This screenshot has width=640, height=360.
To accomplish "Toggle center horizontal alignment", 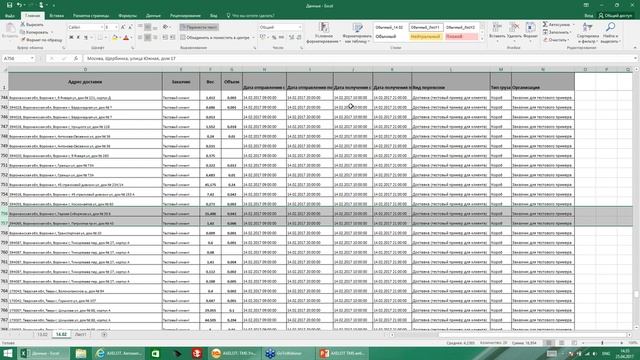I will click(x=147, y=37).
